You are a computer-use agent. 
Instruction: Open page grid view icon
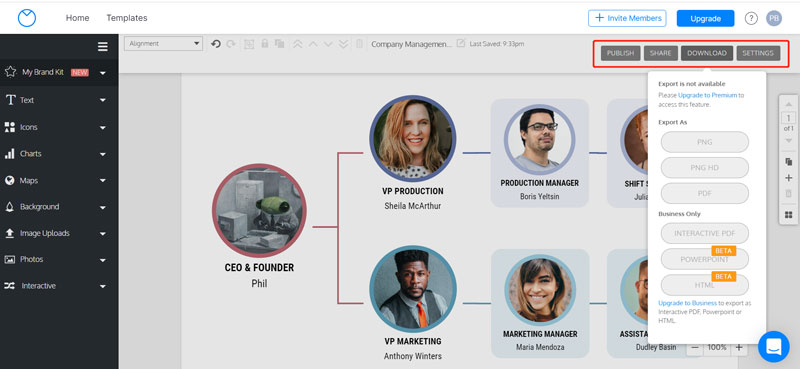coord(788,215)
